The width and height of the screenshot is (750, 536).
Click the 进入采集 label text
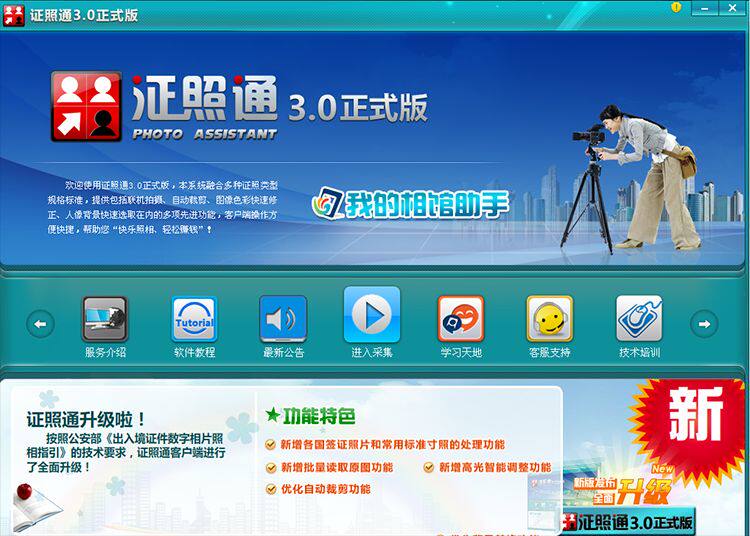(372, 353)
